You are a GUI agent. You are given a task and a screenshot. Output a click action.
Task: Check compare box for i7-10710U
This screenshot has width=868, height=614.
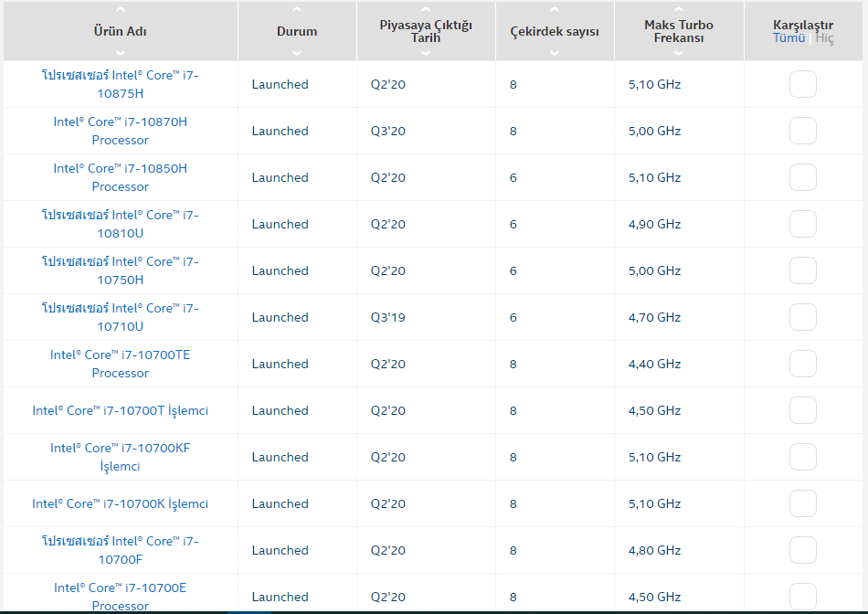click(x=803, y=317)
